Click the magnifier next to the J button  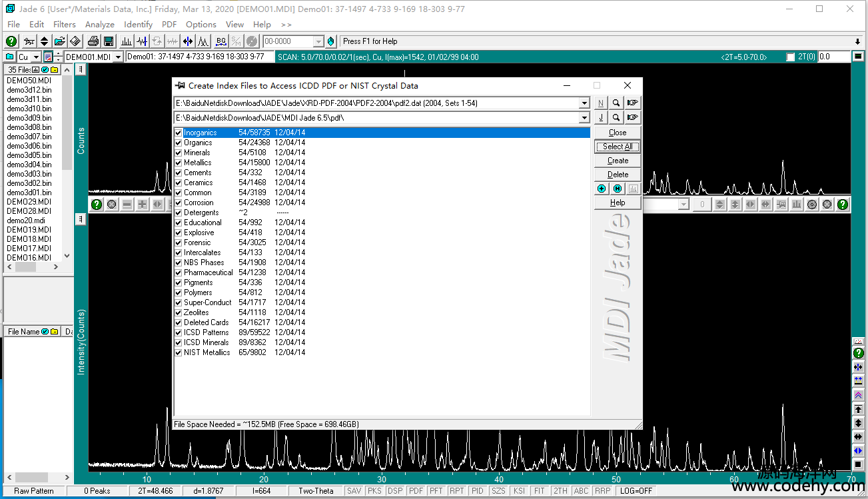(x=617, y=118)
